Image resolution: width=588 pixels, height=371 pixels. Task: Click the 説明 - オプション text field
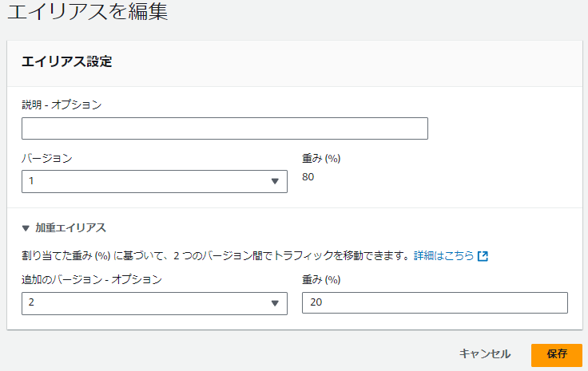tap(224, 128)
